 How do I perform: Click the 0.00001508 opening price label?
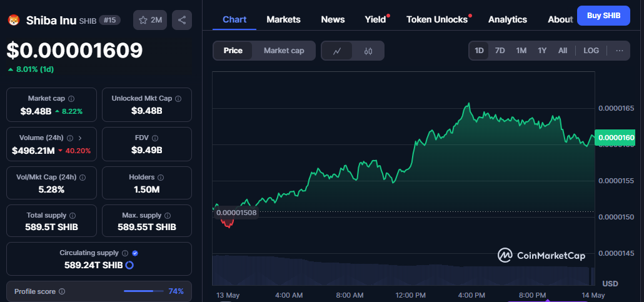point(236,213)
